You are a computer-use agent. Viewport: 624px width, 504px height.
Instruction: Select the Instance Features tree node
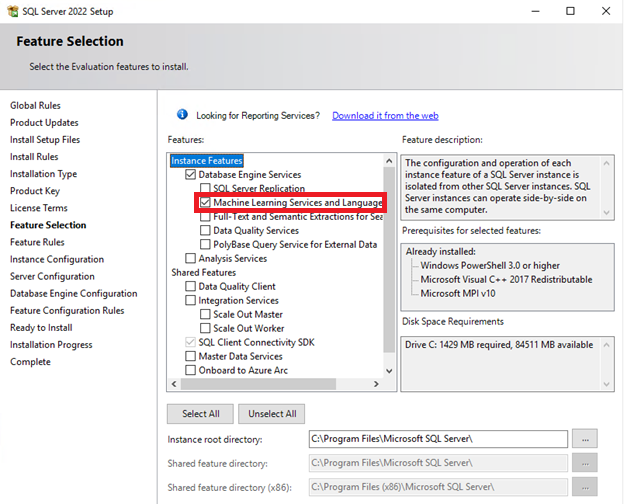pyautogui.click(x=207, y=160)
